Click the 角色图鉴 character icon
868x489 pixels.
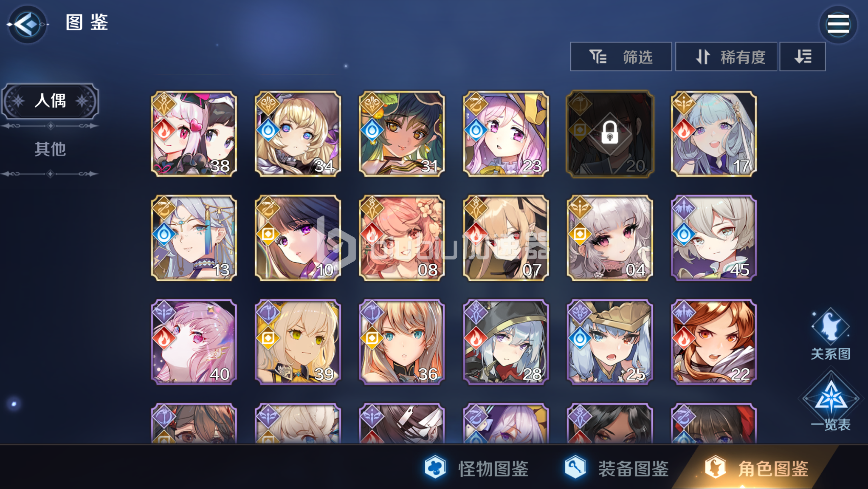[x=715, y=467]
